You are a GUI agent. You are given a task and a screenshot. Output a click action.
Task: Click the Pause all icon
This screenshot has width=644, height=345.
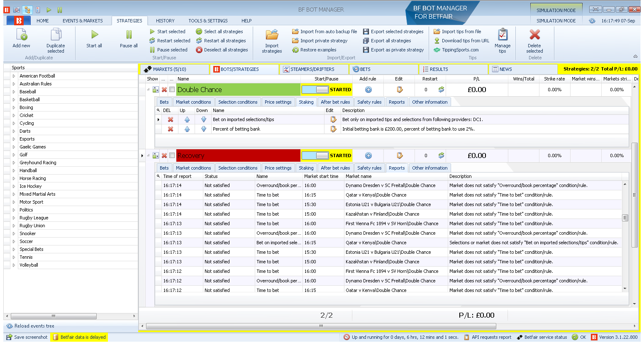[x=129, y=35]
